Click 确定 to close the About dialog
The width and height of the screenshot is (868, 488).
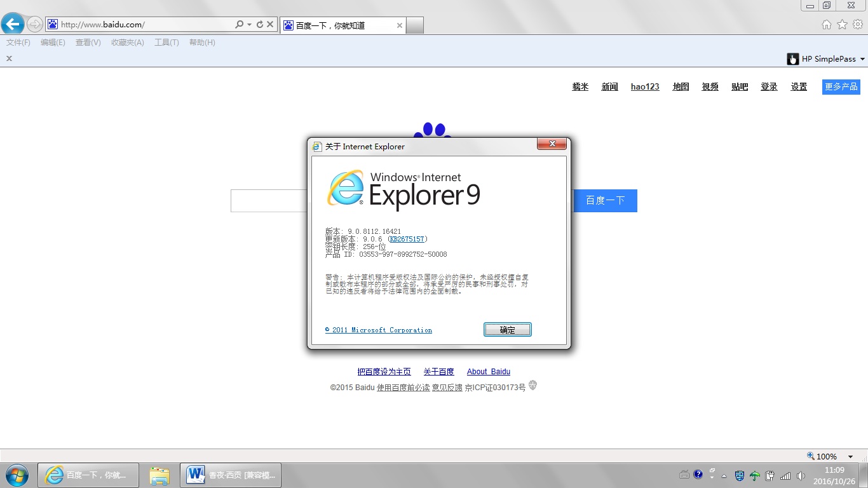508,330
